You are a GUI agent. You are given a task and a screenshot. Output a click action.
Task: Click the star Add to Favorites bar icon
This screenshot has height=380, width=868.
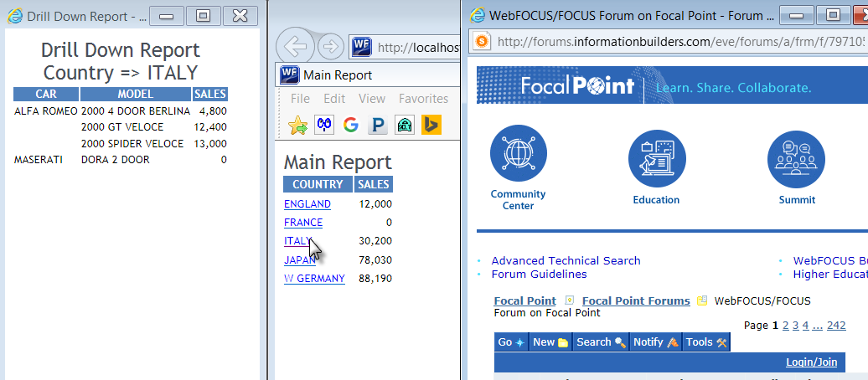(297, 125)
